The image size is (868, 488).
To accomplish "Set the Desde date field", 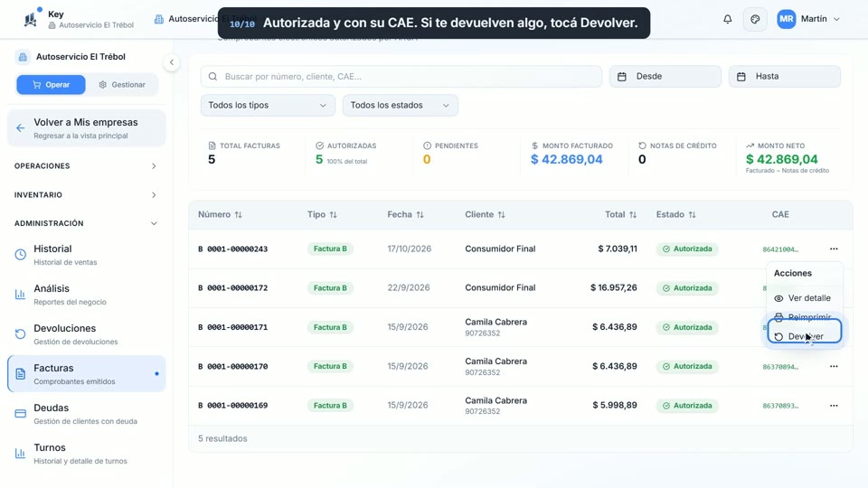I will click(x=665, y=76).
